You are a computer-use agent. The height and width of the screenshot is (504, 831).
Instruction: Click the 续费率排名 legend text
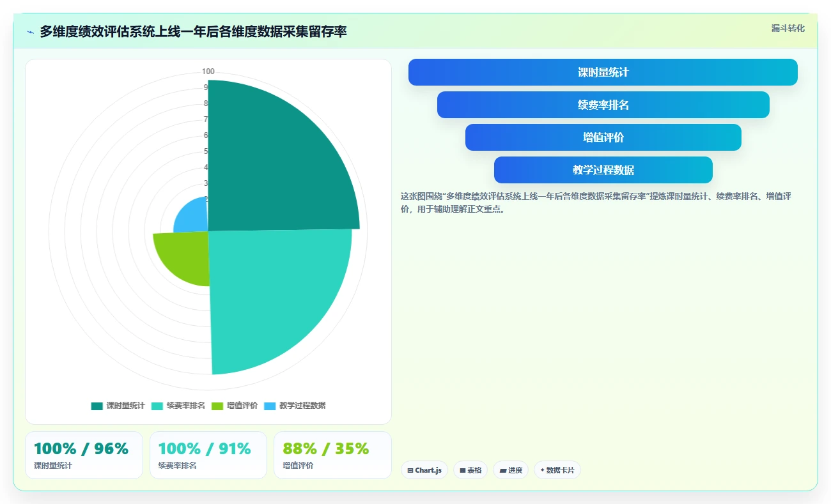point(186,406)
